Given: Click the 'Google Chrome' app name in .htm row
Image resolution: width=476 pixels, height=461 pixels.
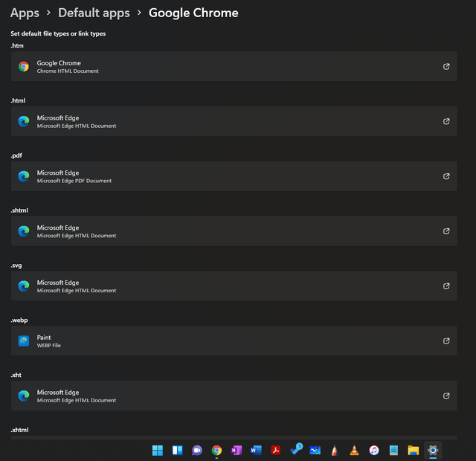Looking at the screenshot, I should coord(59,63).
